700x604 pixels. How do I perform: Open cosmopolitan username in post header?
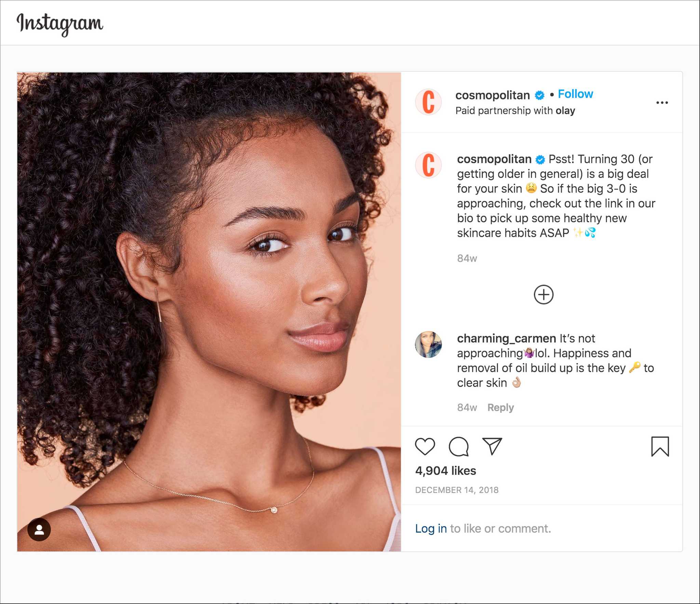493,95
